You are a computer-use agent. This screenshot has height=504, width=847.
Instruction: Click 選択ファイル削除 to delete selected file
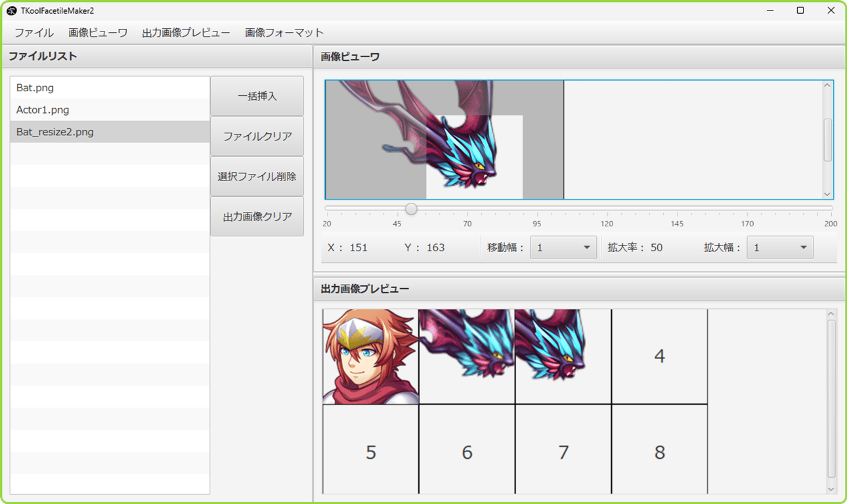coord(256,175)
